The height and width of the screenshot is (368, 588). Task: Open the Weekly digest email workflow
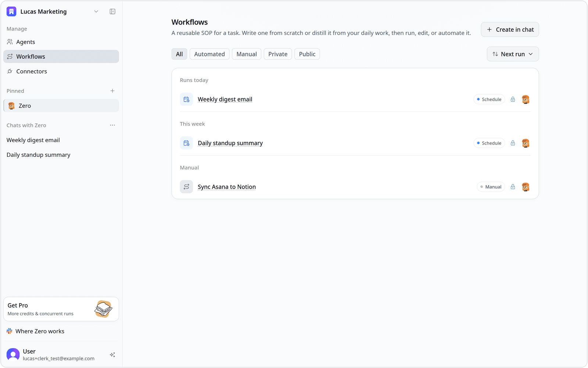point(225,99)
